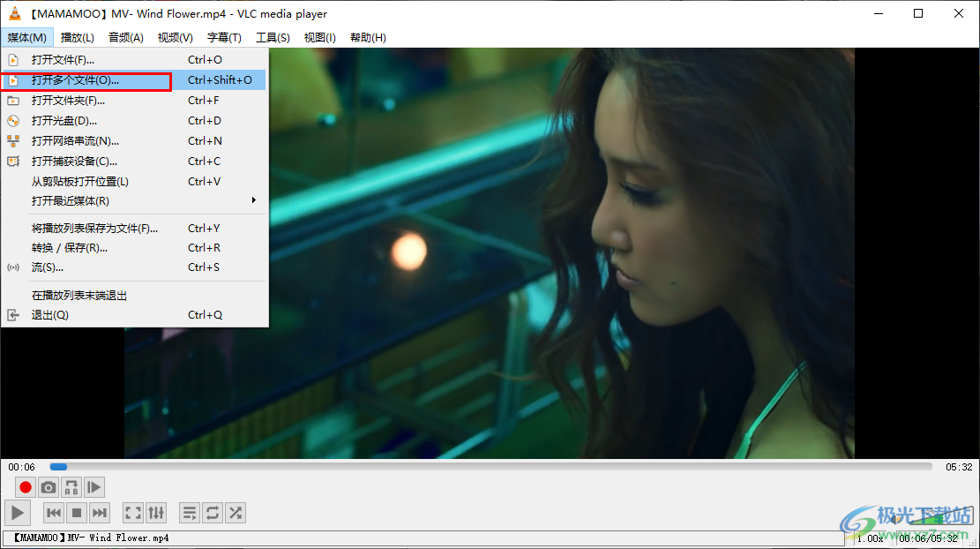Screen dimensions: 980x549
Task: Choose 打开多个文件(O)... menu entry
Action: click(134, 80)
